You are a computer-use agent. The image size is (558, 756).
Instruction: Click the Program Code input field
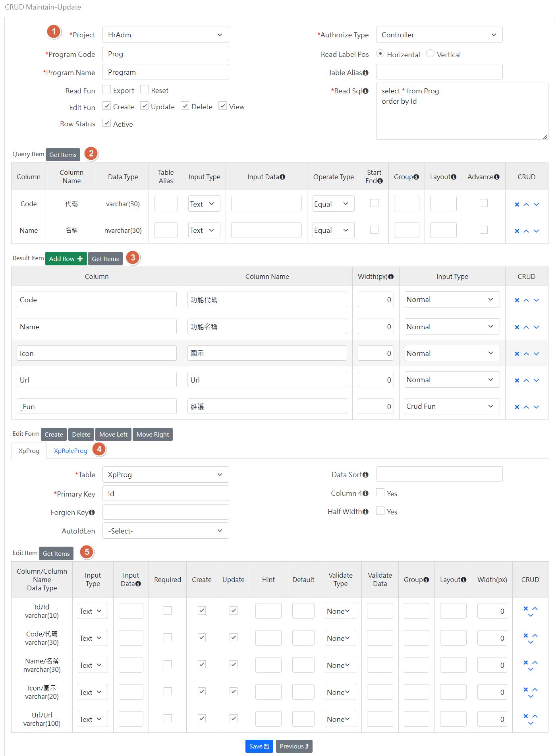(x=166, y=54)
